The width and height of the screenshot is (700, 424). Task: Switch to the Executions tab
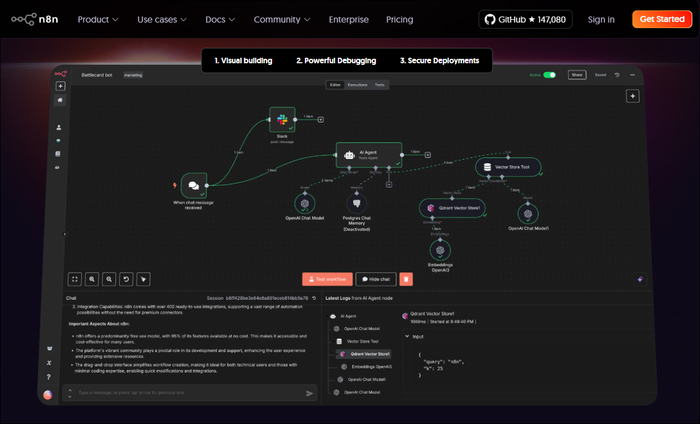pos(357,85)
